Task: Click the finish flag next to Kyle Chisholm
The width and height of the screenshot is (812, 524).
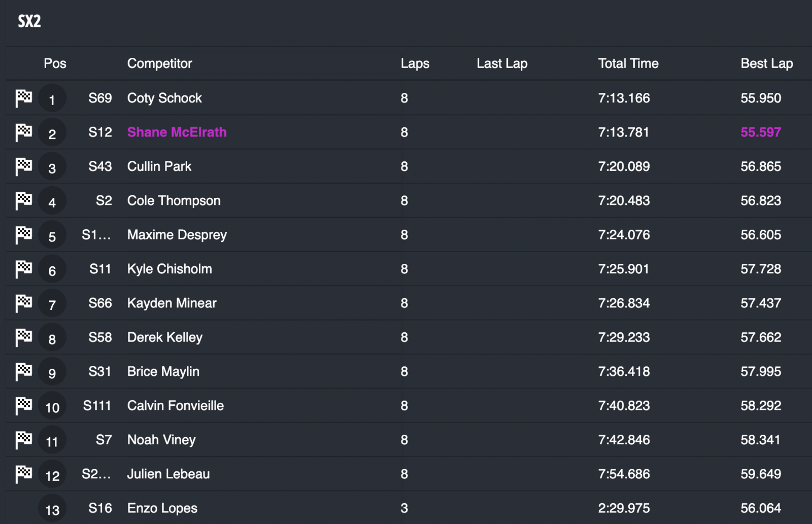Action: tap(23, 269)
